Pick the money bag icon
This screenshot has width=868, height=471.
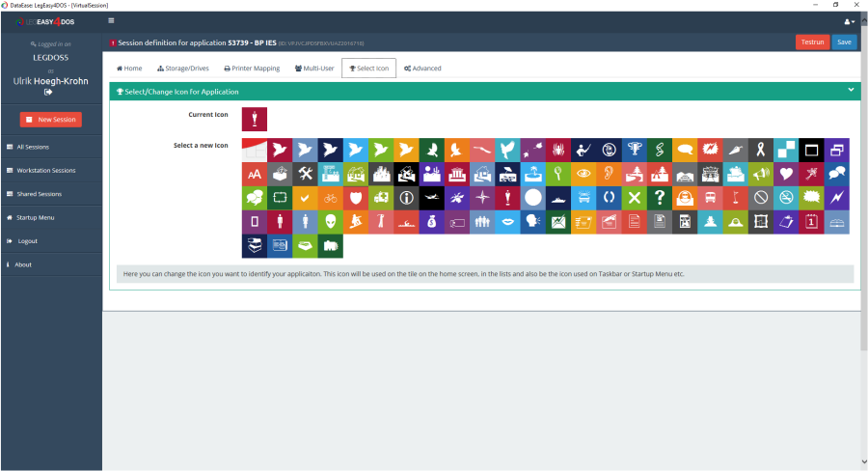431,222
